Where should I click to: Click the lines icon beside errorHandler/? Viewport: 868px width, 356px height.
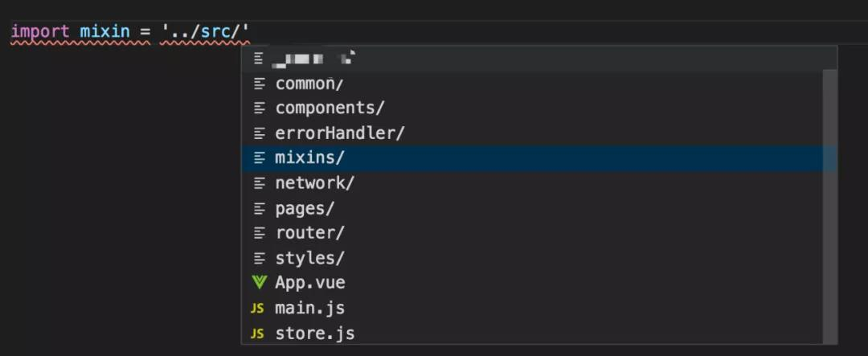coord(259,133)
